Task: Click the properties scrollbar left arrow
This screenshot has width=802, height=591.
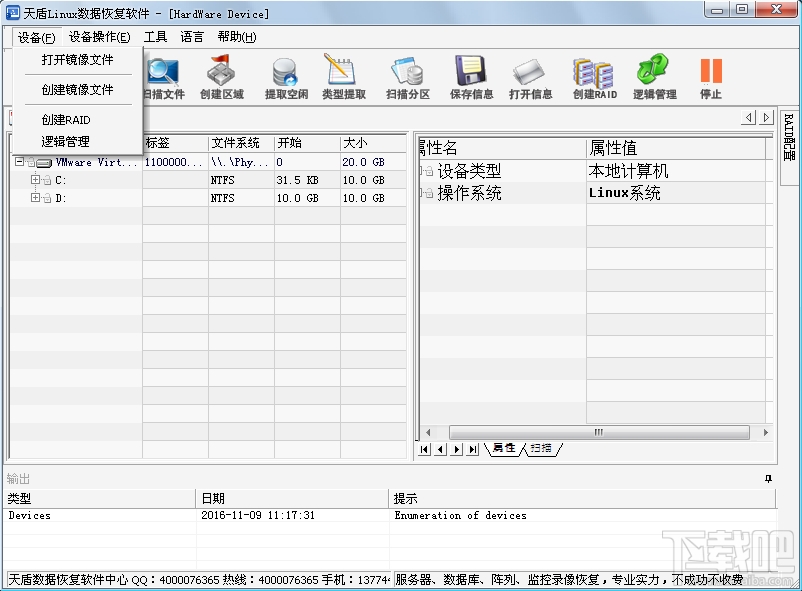Action: coord(429,433)
